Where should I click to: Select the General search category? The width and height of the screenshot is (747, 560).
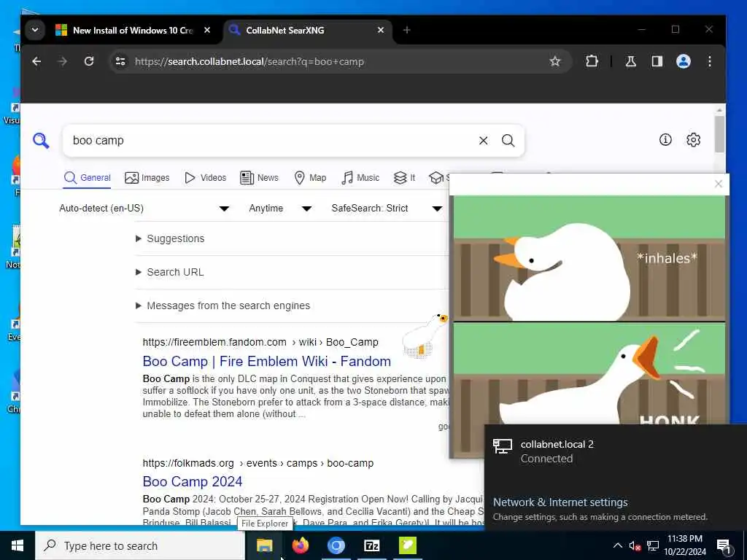tap(88, 178)
